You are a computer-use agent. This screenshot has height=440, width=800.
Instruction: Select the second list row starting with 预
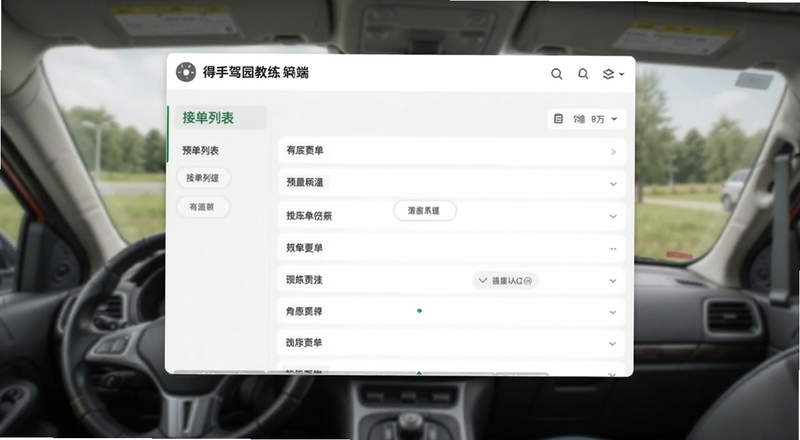(452, 183)
